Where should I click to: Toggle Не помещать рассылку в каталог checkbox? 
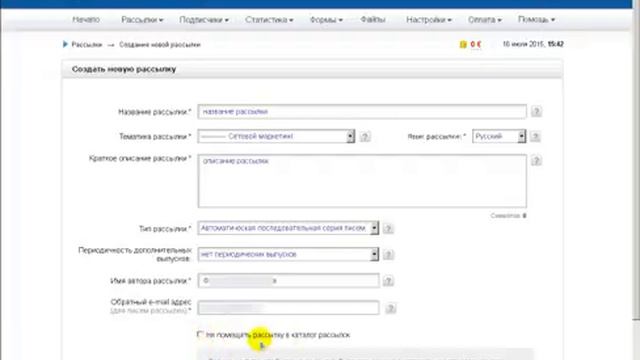(200, 334)
